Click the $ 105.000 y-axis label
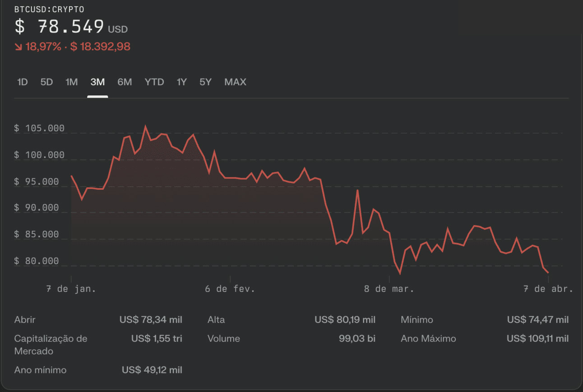This screenshot has height=392, width=583. click(x=39, y=129)
